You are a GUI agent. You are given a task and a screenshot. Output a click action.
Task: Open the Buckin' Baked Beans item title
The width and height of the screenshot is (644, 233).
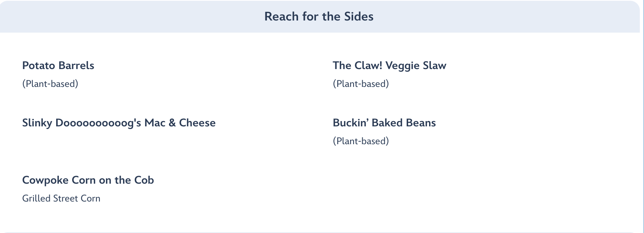(384, 123)
